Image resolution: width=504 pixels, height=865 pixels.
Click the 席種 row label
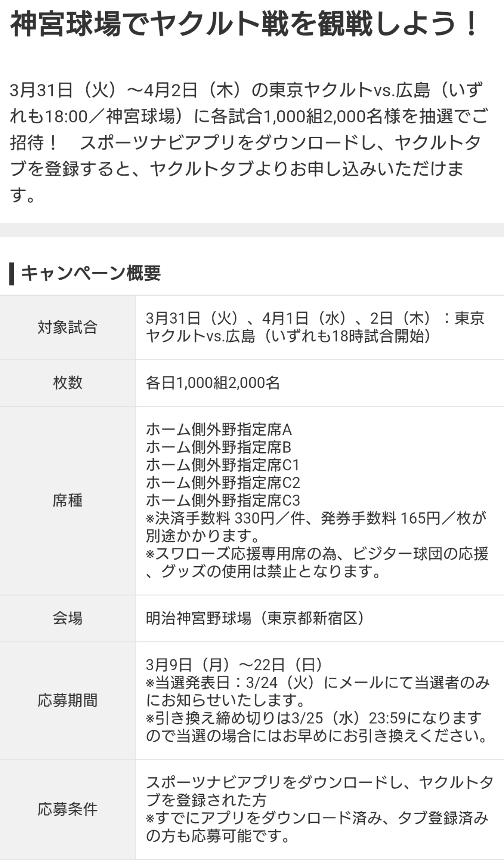click(x=67, y=501)
